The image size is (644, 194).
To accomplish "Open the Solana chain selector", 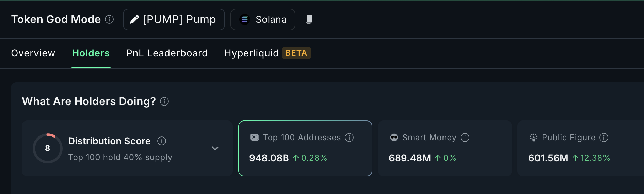I will (263, 19).
